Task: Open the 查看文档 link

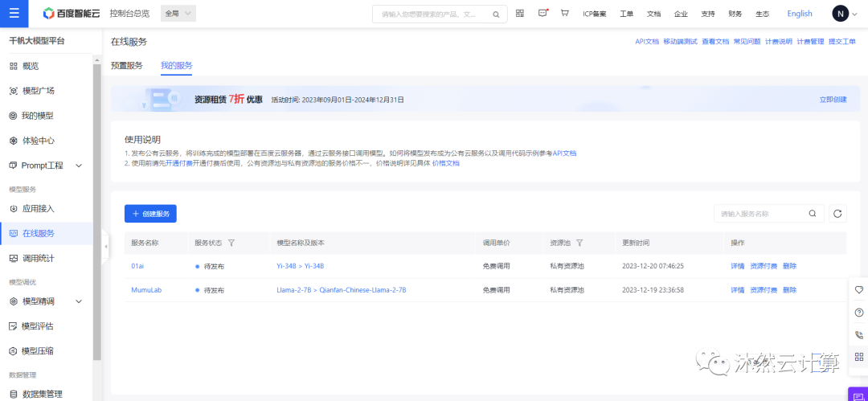Action: coord(715,42)
